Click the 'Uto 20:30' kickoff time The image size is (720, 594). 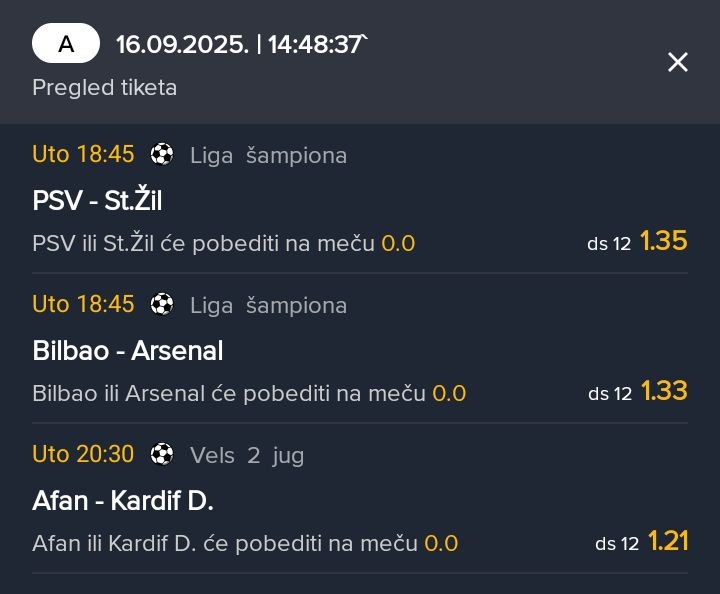point(83,454)
